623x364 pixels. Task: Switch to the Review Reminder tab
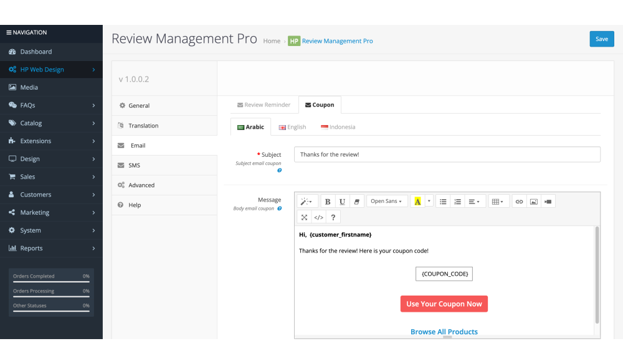click(264, 105)
